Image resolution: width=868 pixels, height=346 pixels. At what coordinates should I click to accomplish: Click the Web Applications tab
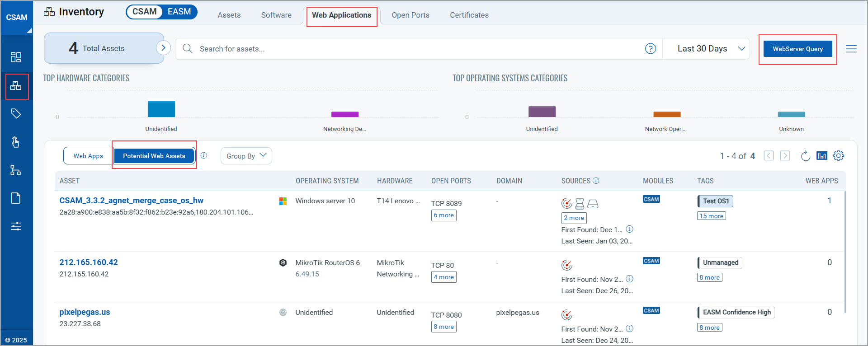tap(342, 15)
